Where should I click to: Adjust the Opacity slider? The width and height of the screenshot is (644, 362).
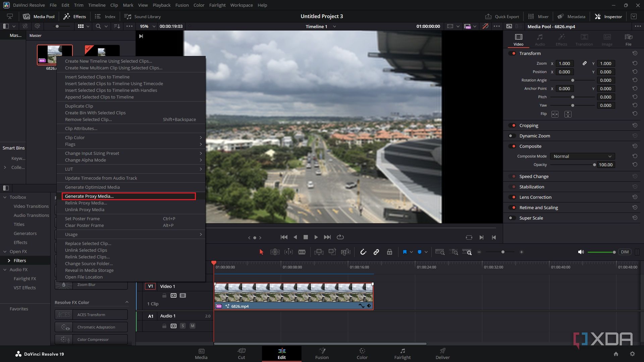pyautogui.click(x=594, y=165)
